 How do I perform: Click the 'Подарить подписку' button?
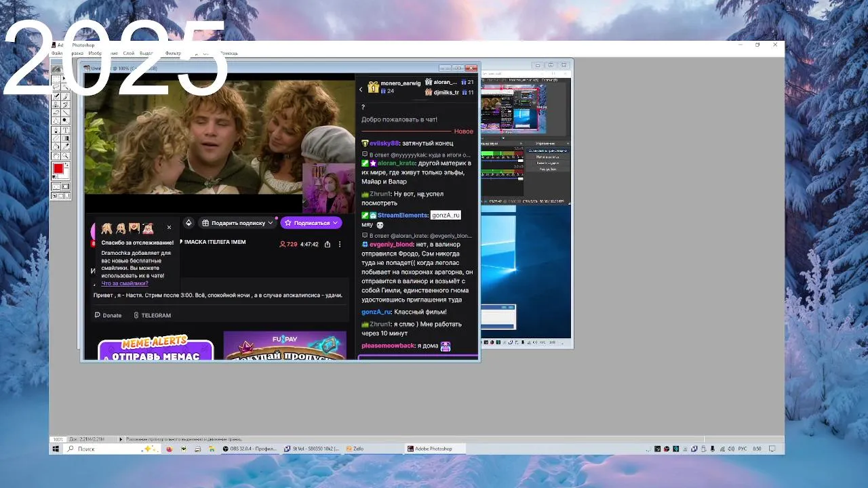click(237, 223)
